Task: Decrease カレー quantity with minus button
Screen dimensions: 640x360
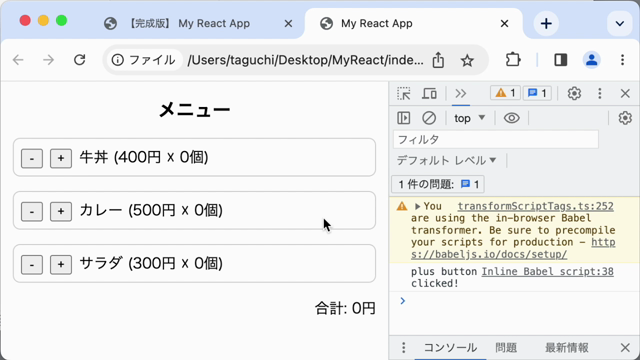Action: pos(32,211)
